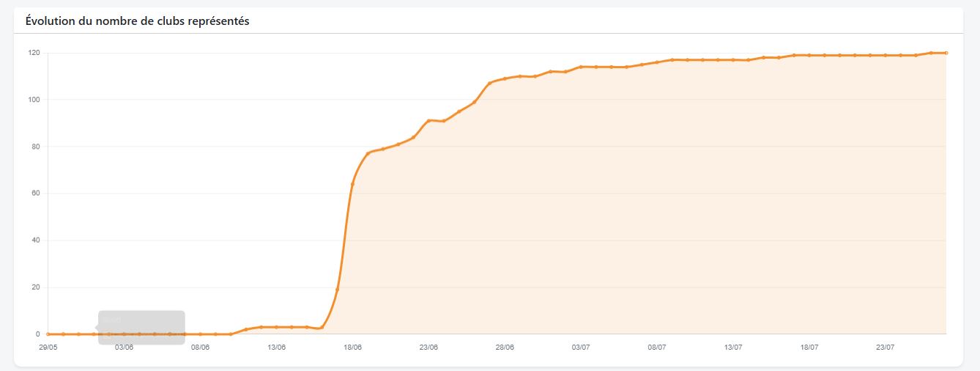Click the 03/07 date label on the x-axis
Viewport: 980px width, 371px height.
click(x=581, y=348)
